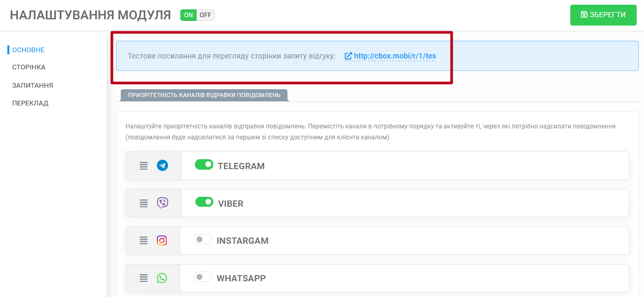Click the WhatsApp channel icon
This screenshot has width=644, height=297.
pyautogui.click(x=162, y=278)
